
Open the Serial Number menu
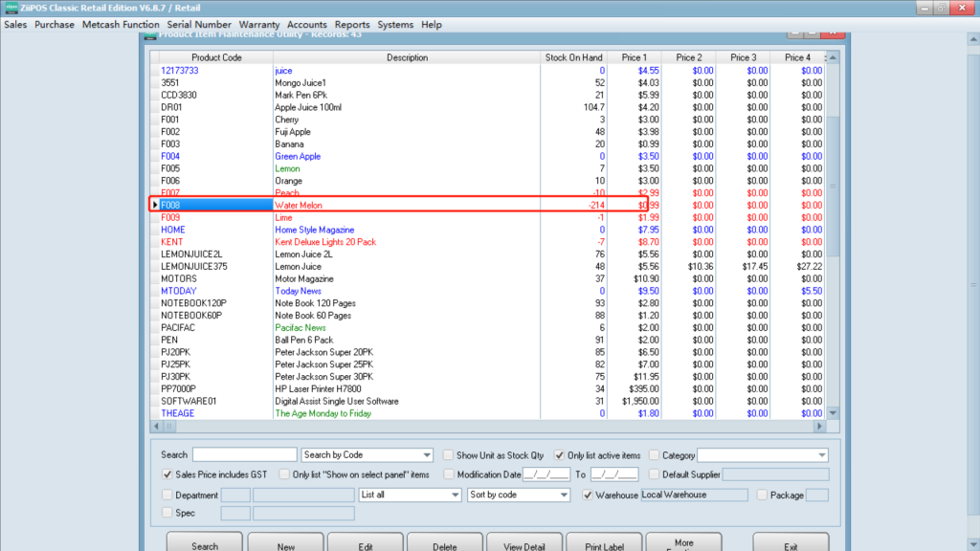point(198,25)
